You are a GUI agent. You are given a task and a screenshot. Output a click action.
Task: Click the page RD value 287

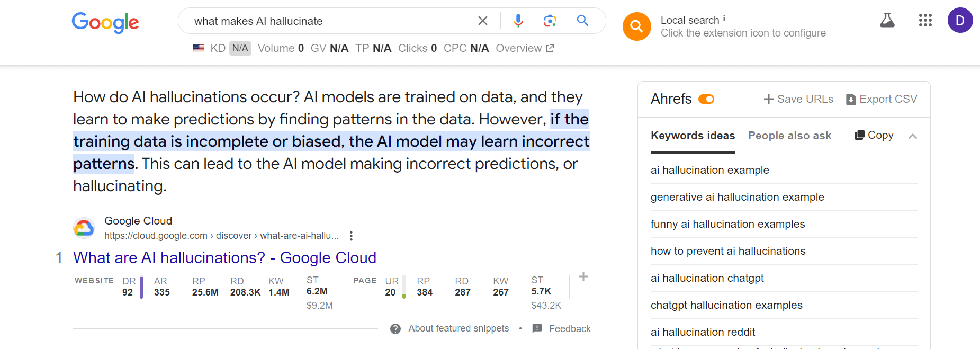pos(463,292)
